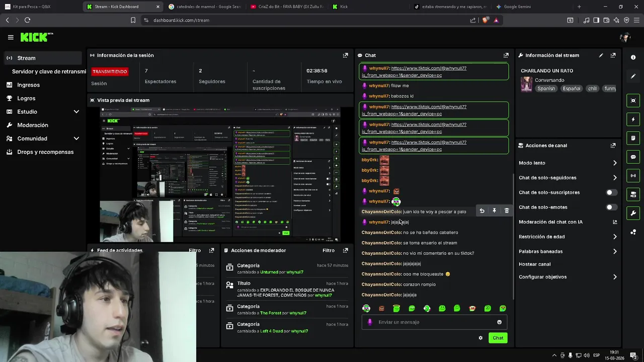Click the Kick logo
Screen dimensions: 644x362
point(36,37)
